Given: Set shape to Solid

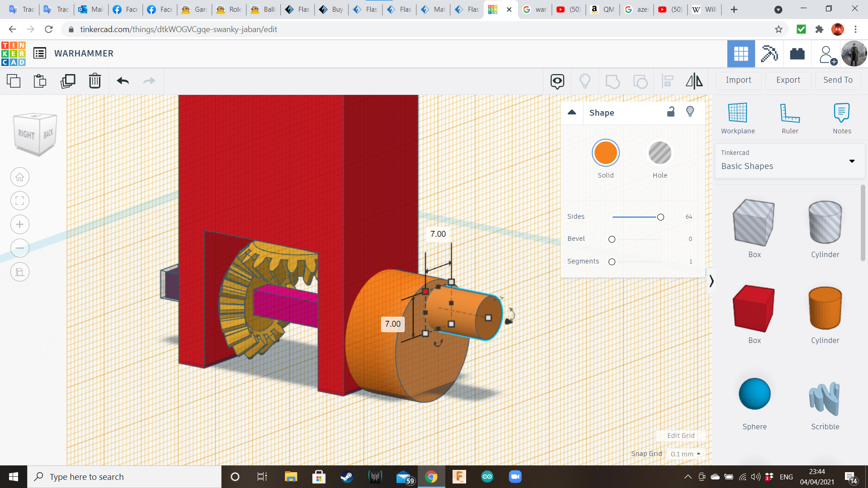Looking at the screenshot, I should pyautogui.click(x=605, y=153).
